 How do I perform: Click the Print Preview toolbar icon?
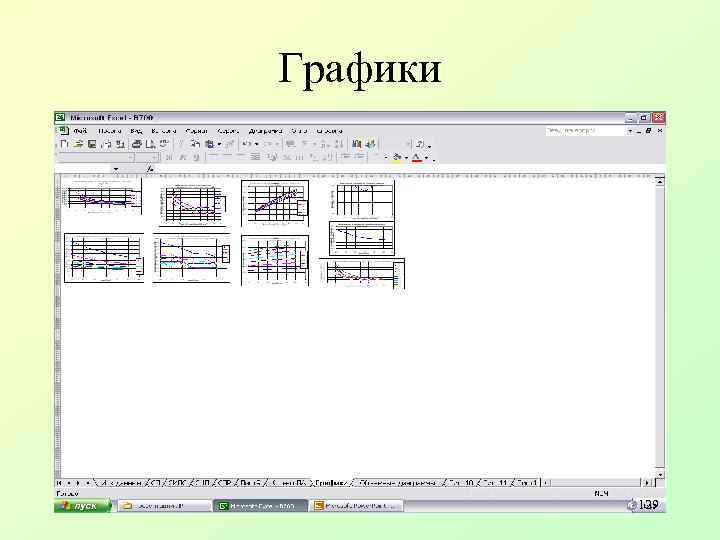[151, 144]
